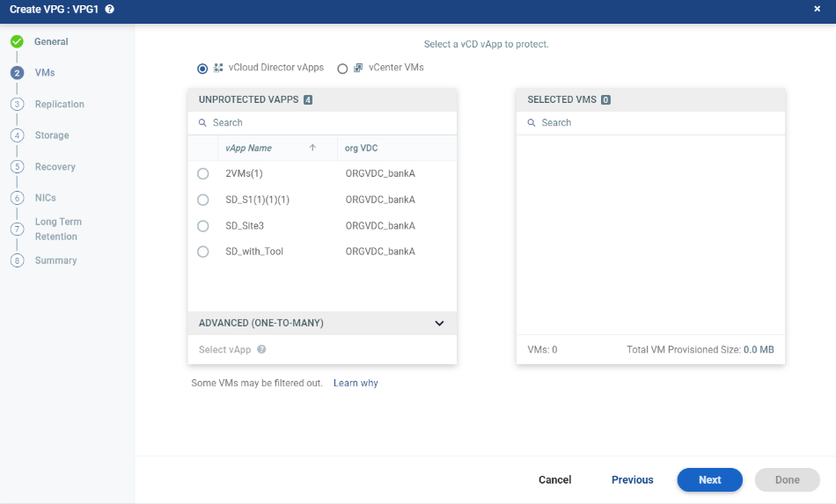The height and width of the screenshot is (504, 836).
Task: Click the Unprotected vApps count badge
Action: tap(308, 99)
